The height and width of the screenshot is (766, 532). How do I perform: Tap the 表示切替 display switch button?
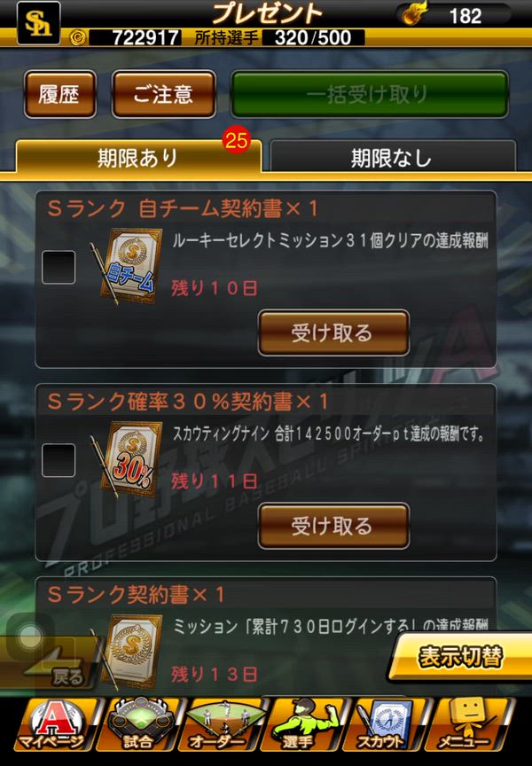point(460,657)
